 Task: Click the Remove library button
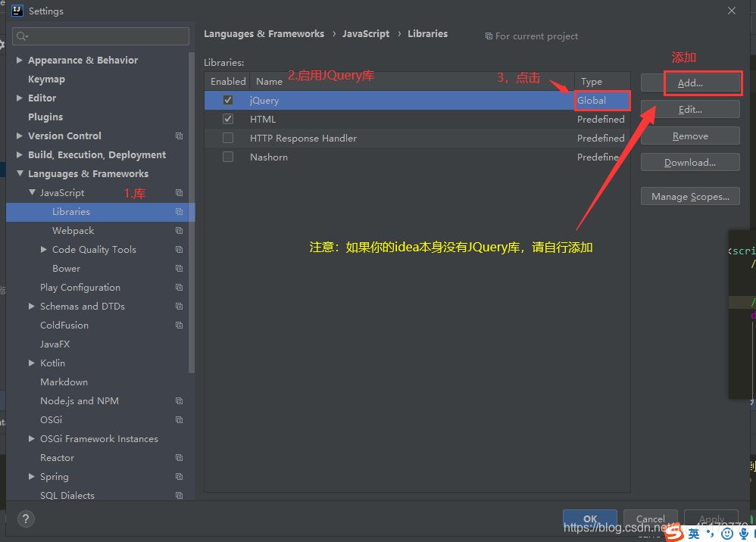coord(690,135)
